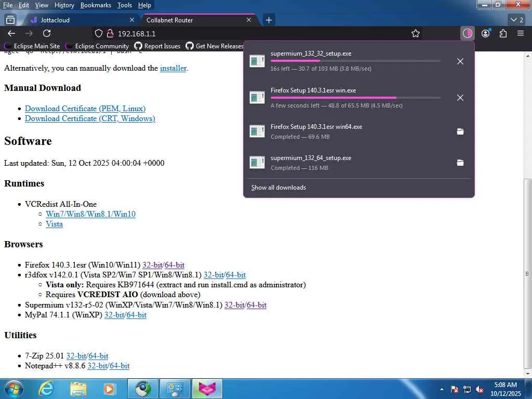Open the Firefox account icon
Image resolution: width=532 pixels, height=399 pixels.
point(486,33)
